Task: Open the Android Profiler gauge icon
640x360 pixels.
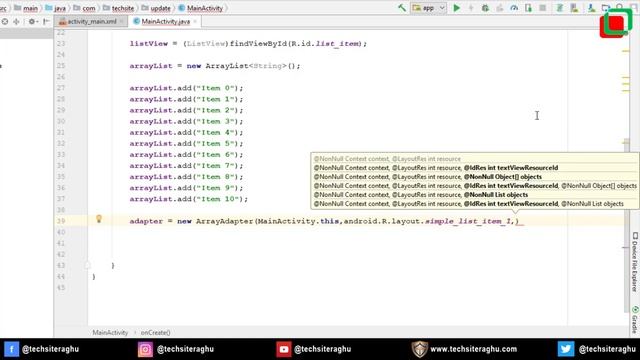Action: coord(514,8)
